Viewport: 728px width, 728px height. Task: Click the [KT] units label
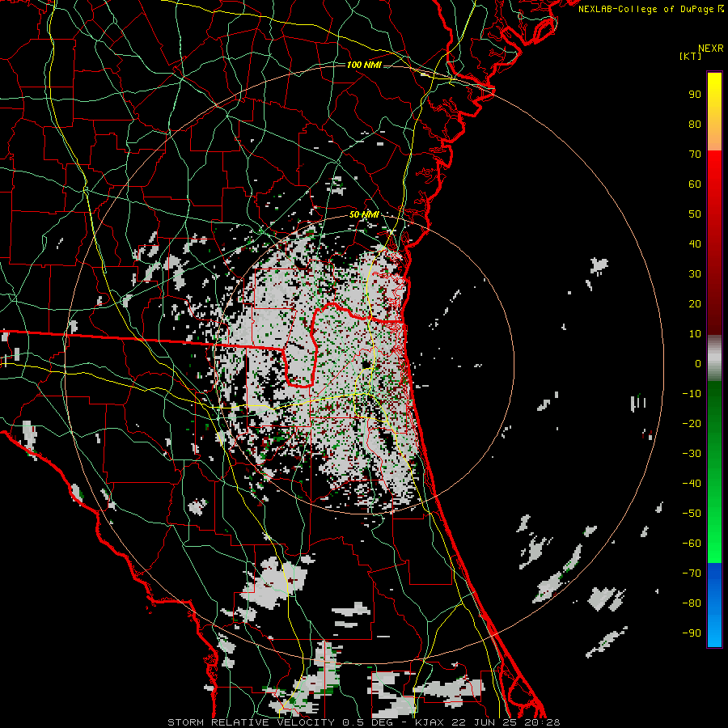[x=691, y=56]
